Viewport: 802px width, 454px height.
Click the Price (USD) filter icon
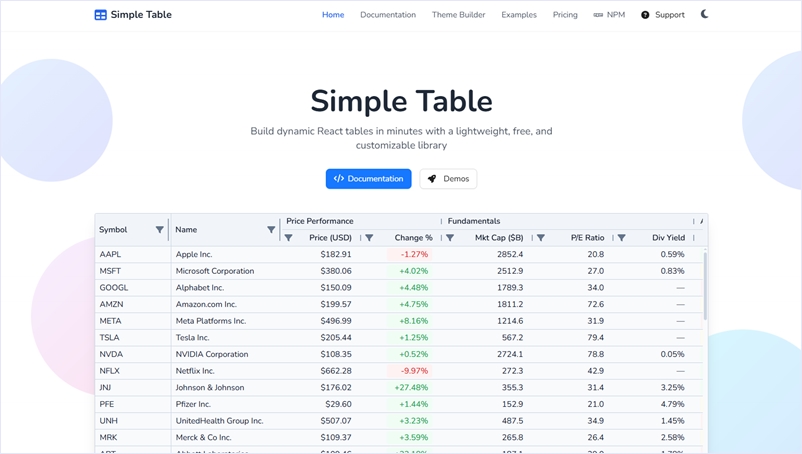289,238
